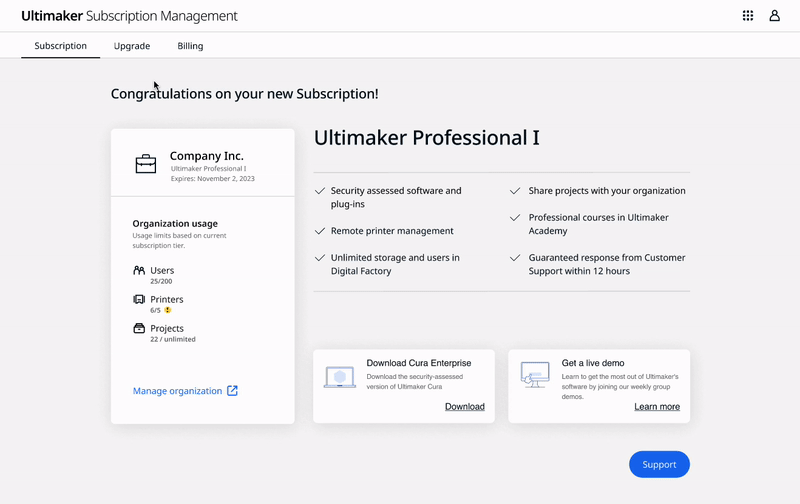Click the Download link for Cura Enterprise
800x504 pixels.
465,407
